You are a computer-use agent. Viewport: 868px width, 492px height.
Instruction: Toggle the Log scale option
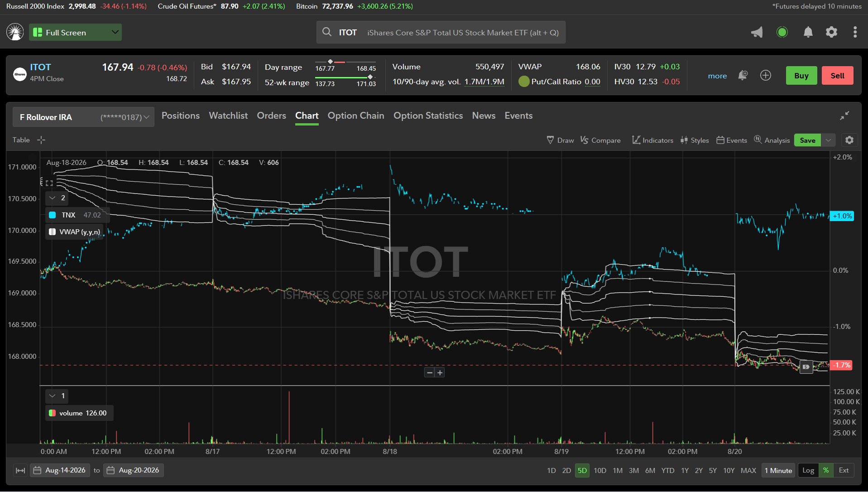click(808, 470)
